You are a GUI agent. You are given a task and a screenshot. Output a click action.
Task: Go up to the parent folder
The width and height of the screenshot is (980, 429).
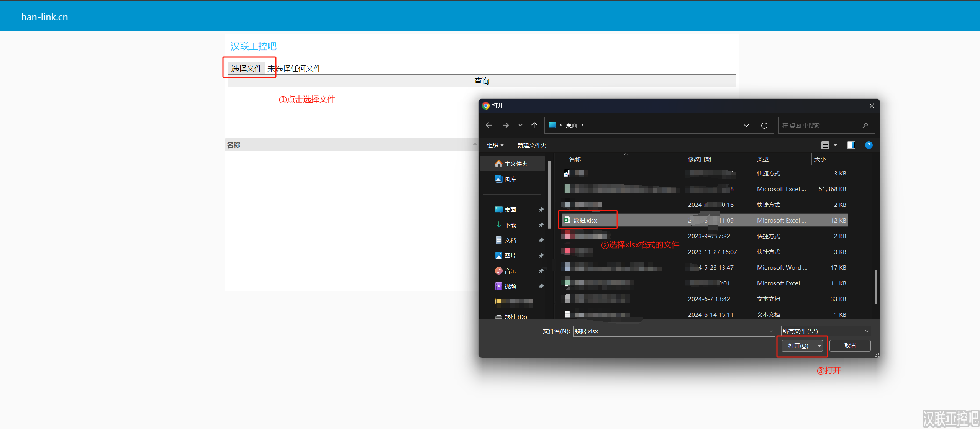[x=533, y=125]
